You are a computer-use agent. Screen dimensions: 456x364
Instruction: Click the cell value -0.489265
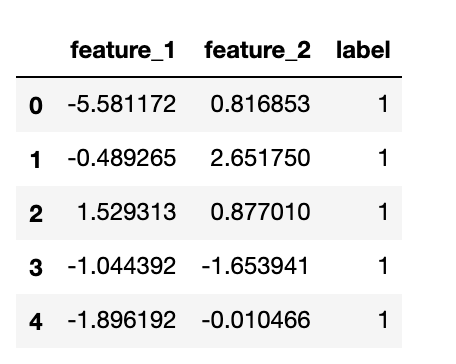coord(122,158)
